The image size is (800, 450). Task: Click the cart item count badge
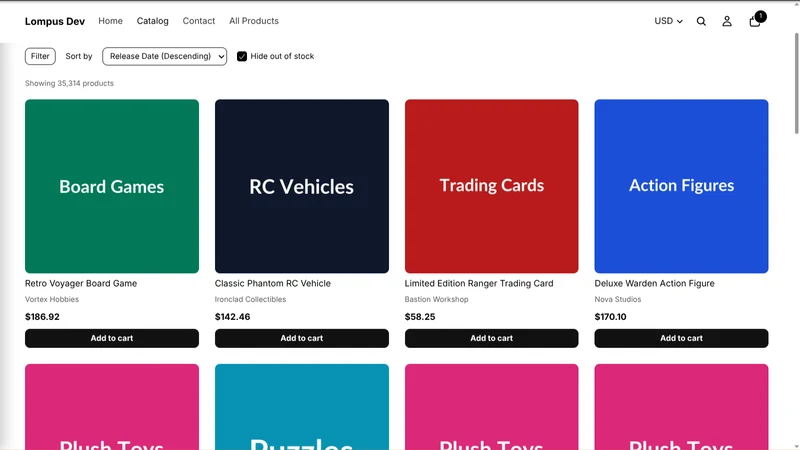coord(760,16)
